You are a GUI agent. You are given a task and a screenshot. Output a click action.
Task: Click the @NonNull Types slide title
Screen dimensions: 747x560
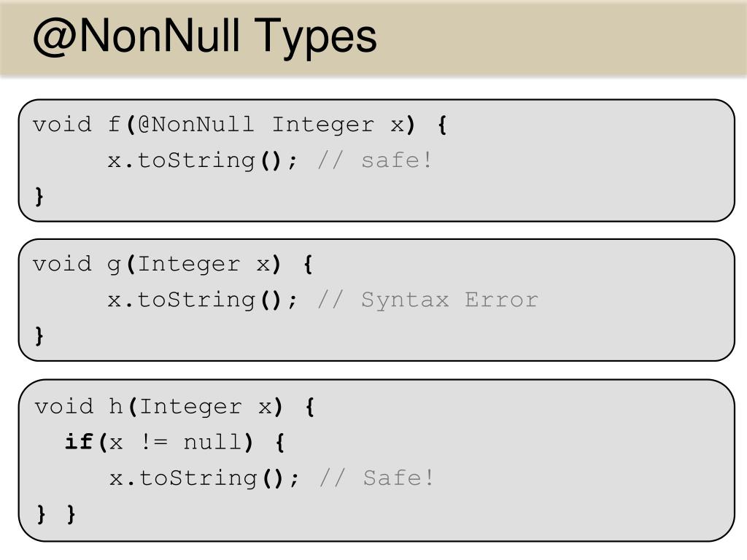pos(205,36)
